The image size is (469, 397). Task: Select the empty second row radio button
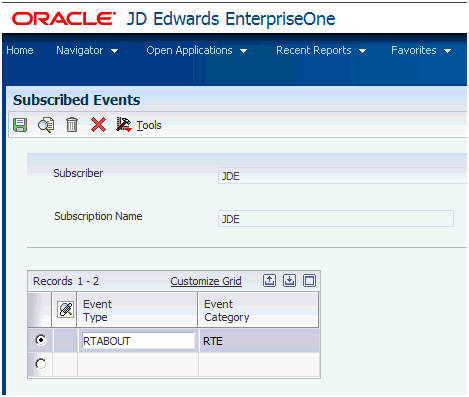(41, 364)
